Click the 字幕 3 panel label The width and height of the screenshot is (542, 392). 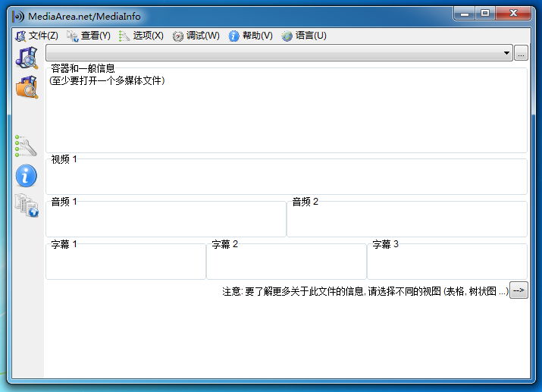click(x=385, y=244)
